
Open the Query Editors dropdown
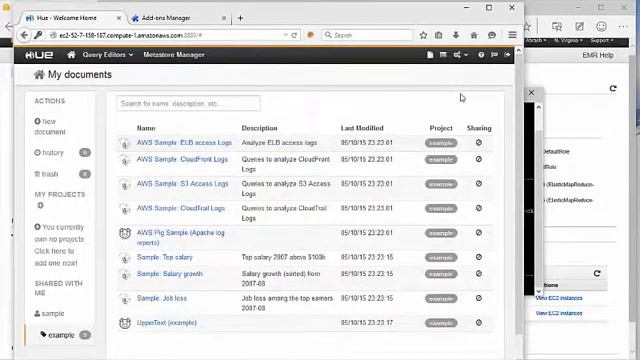click(108, 55)
